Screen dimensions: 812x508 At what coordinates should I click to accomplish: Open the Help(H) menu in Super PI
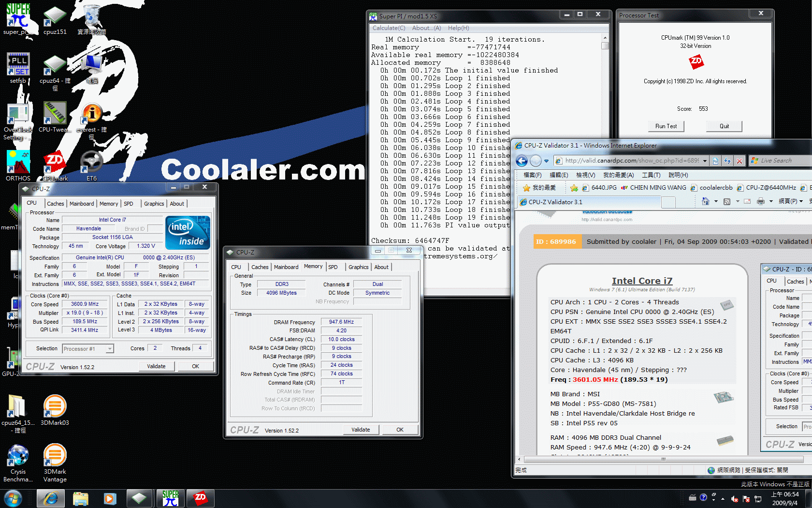458,28
